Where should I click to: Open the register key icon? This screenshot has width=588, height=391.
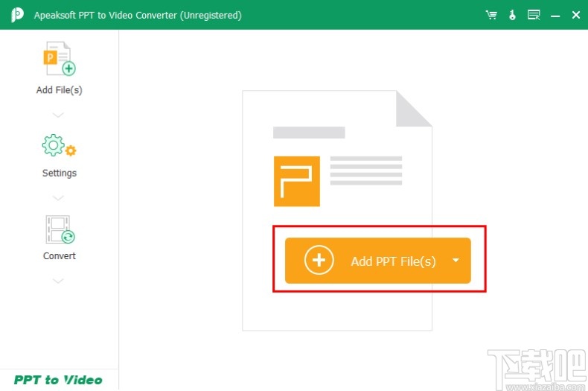512,15
